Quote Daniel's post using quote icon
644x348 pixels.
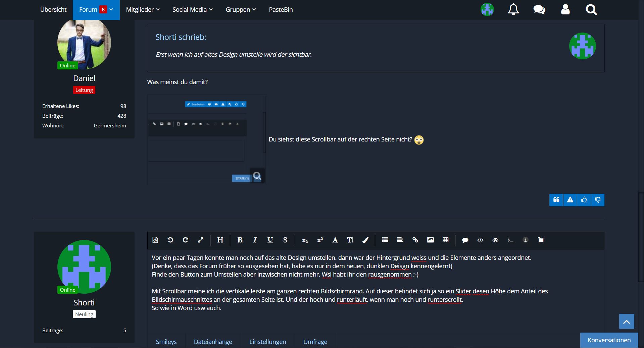point(556,200)
